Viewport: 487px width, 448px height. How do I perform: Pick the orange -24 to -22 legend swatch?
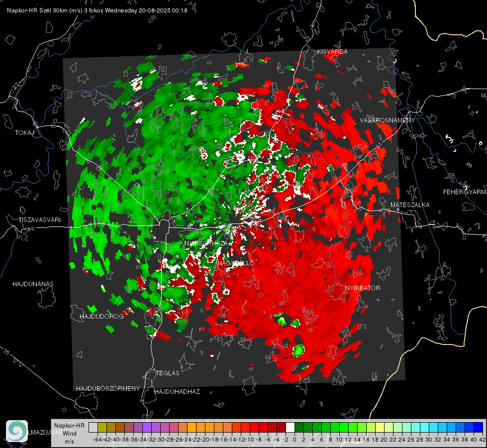pos(192,427)
